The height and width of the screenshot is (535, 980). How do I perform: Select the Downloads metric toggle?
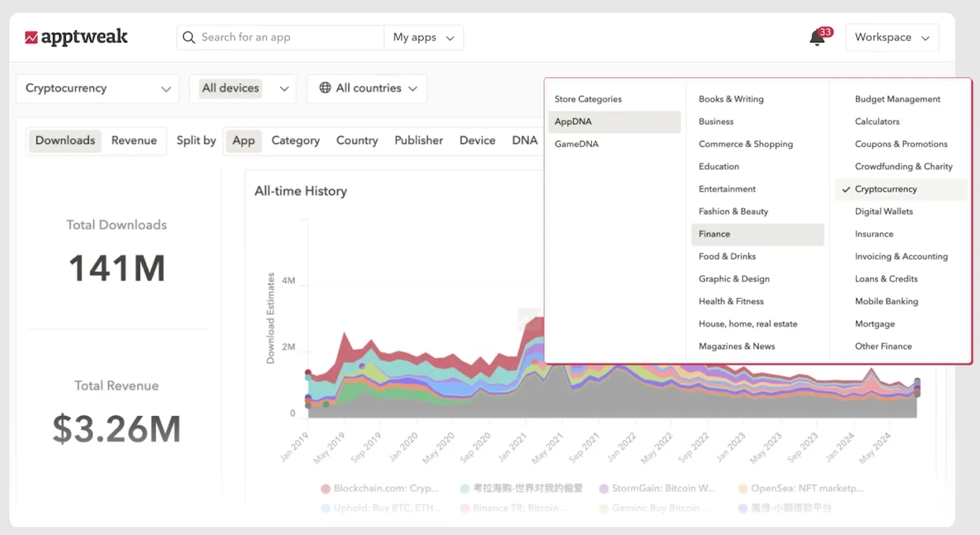(x=65, y=141)
